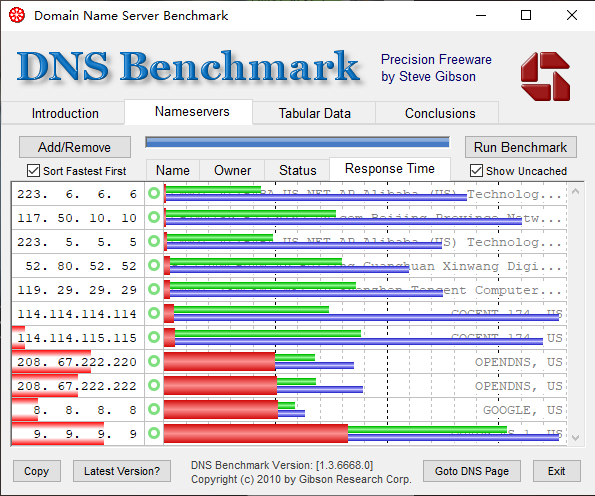This screenshot has height=496, width=595.
Task: Click status circle for 208.67.222.222
Action: click(x=154, y=385)
